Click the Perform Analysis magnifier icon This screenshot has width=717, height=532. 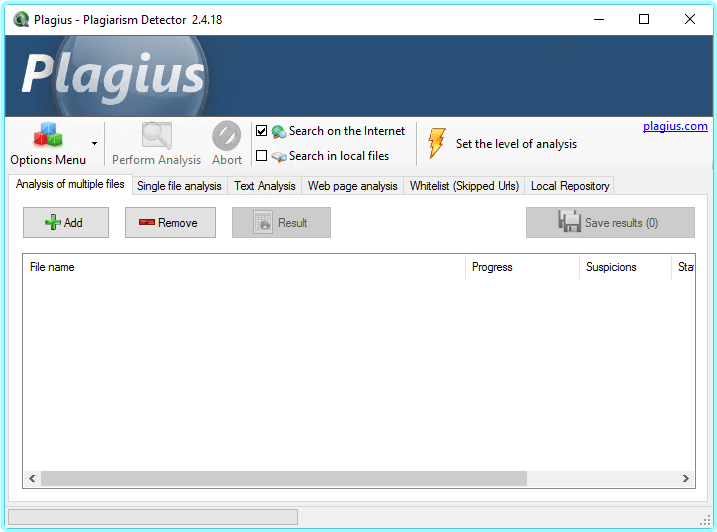(156, 136)
